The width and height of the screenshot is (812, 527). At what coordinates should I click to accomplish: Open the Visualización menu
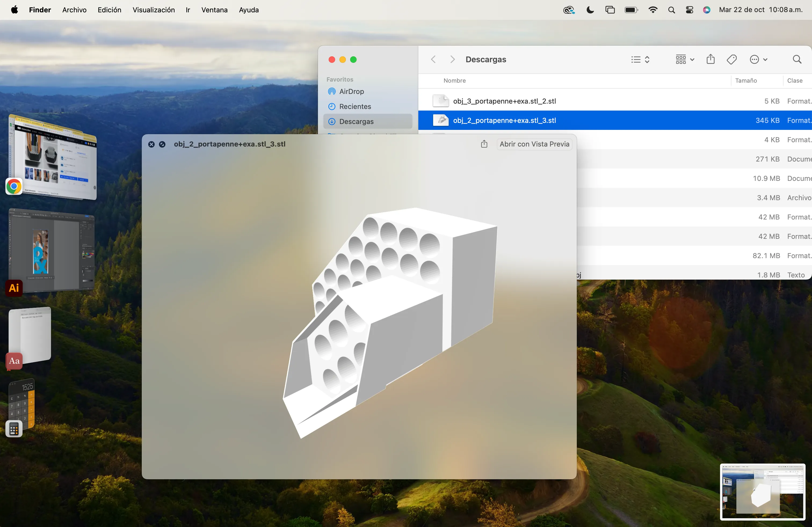[x=154, y=10]
